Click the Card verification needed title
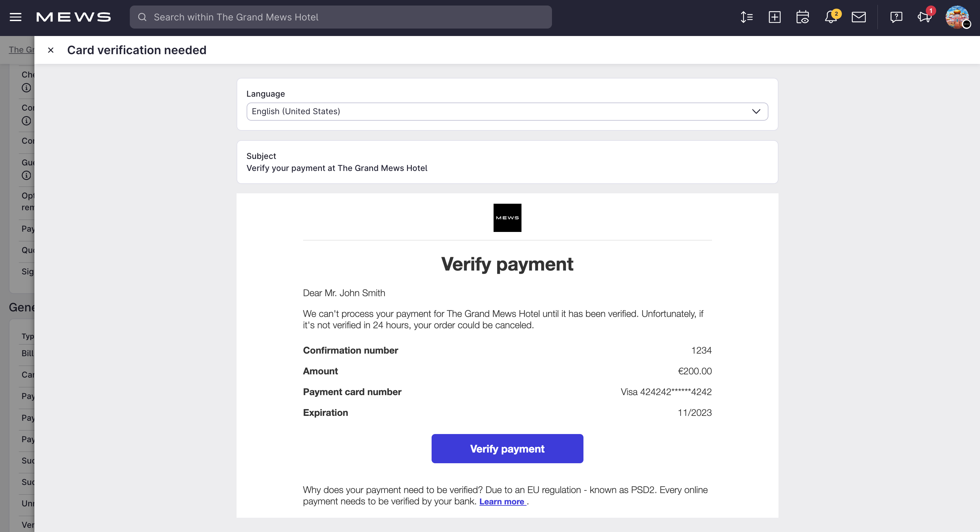Screen dimensions: 980x532 point(137,50)
